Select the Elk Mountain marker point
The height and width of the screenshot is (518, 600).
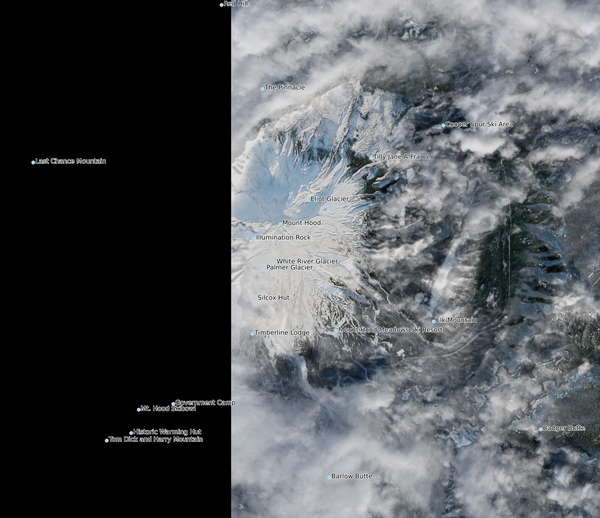coord(435,321)
